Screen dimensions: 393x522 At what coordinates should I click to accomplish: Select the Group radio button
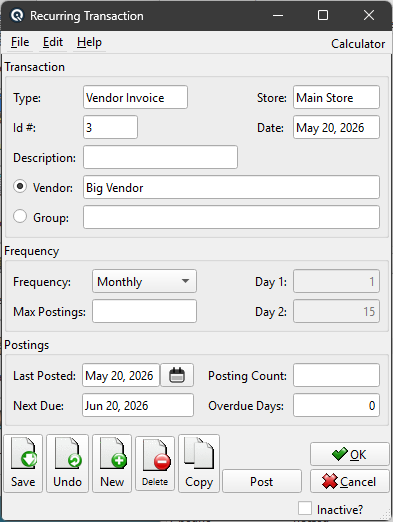pos(20,216)
